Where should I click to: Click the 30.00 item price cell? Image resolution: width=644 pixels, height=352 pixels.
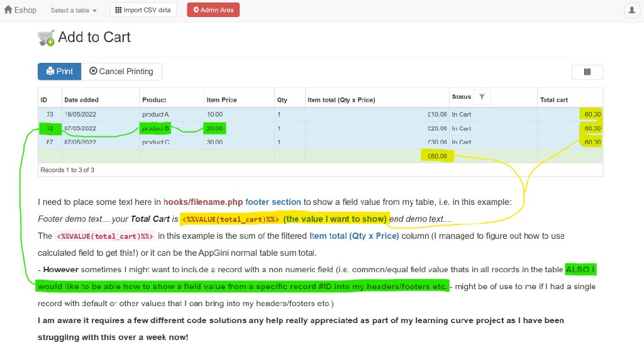(214, 142)
